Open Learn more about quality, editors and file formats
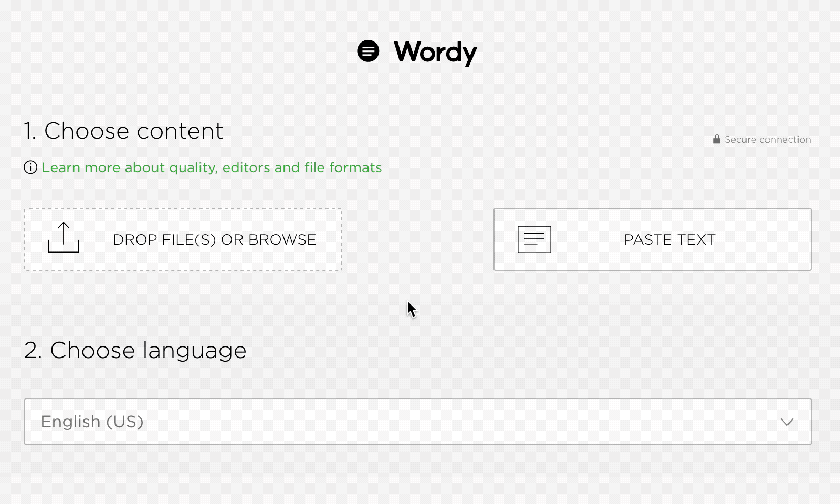The image size is (840, 504). click(212, 167)
